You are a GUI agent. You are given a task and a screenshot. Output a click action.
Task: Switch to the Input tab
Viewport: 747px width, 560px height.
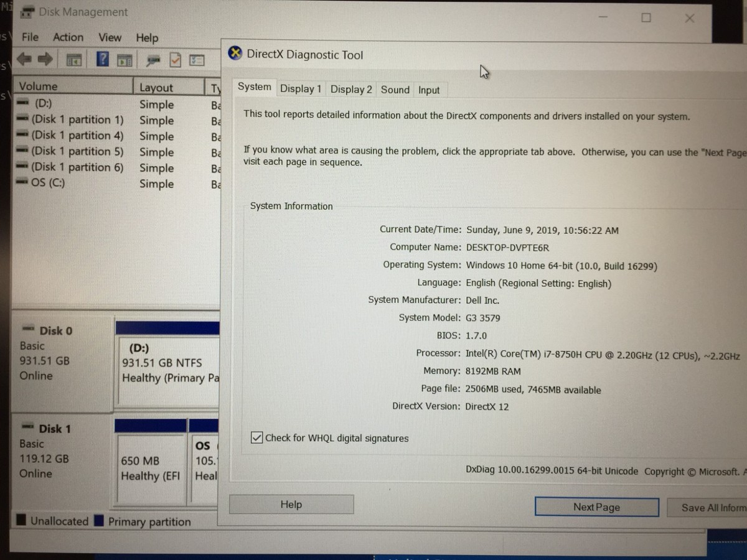coord(429,89)
